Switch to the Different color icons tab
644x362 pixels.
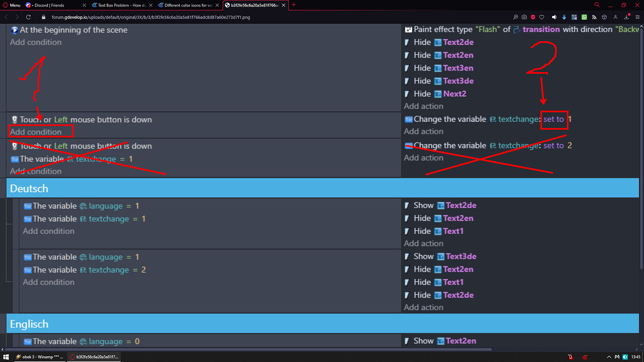[x=189, y=5]
